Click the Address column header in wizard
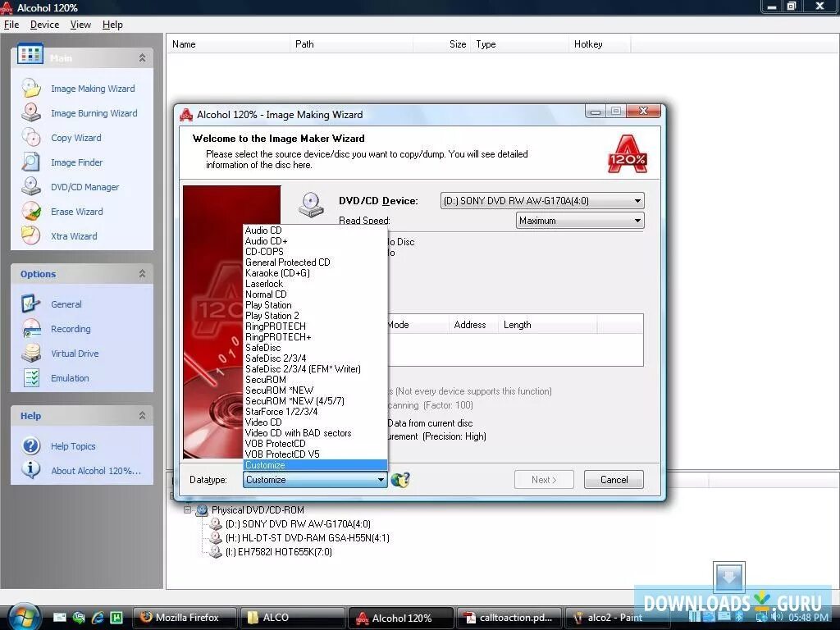The width and height of the screenshot is (840, 630). coord(473,325)
